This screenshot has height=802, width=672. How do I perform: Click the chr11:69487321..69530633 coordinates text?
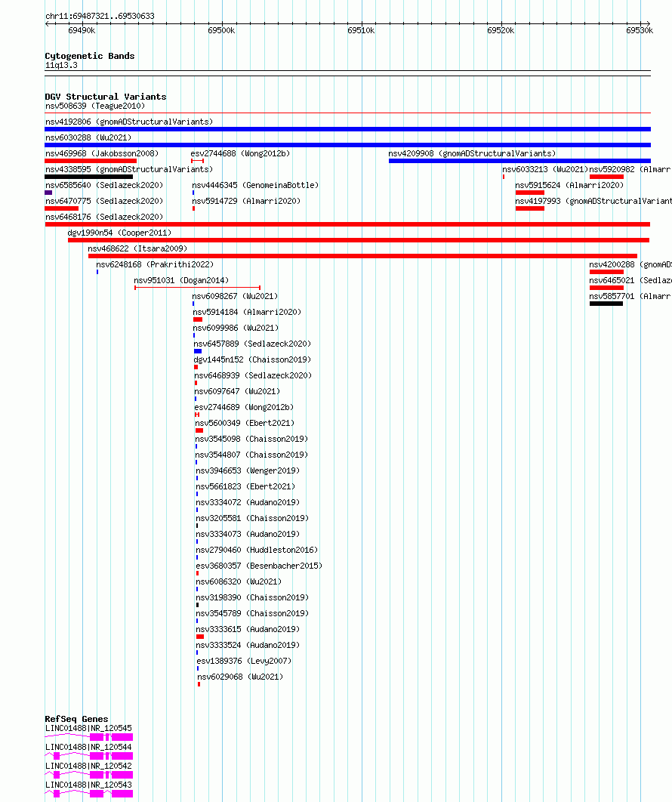pyautogui.click(x=100, y=16)
